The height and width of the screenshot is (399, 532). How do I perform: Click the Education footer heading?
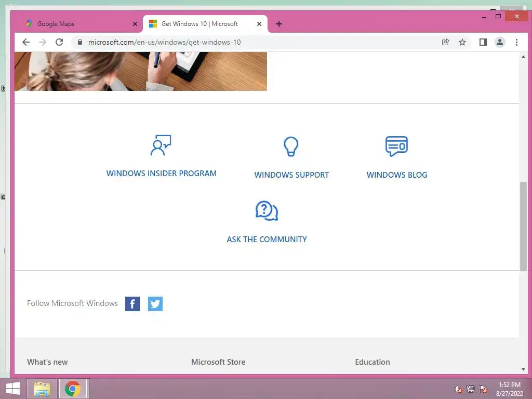click(372, 362)
